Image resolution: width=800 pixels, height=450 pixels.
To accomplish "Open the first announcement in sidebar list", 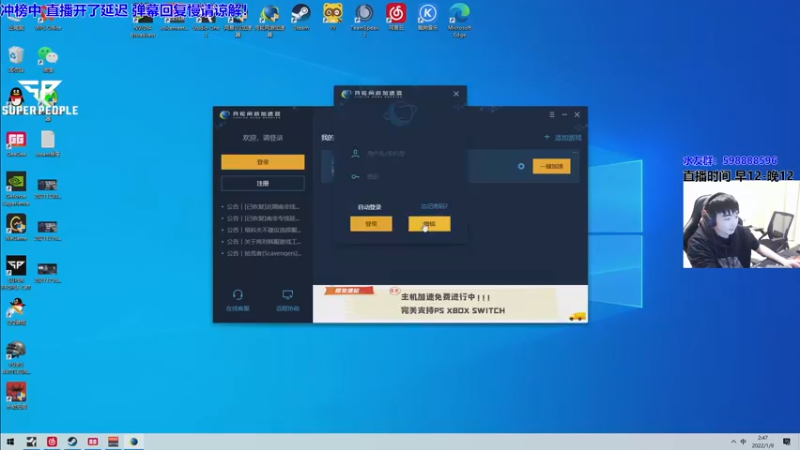I will click(261, 207).
